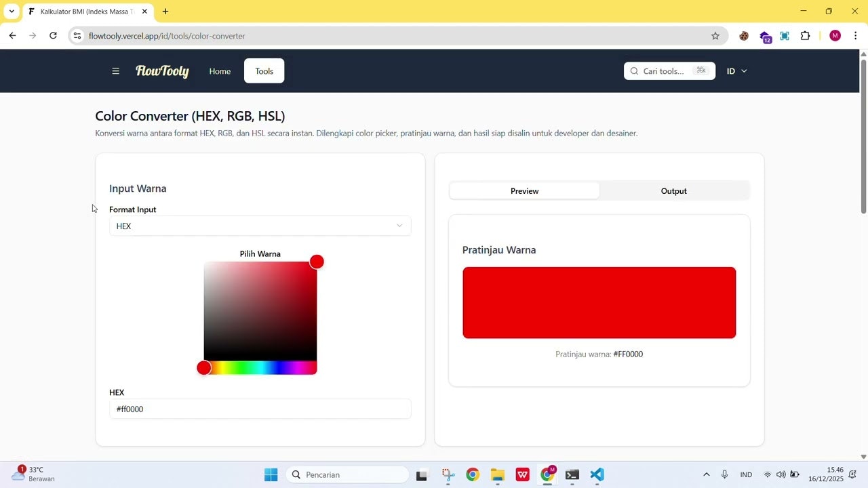Expand the ID language selector
Screen dimensions: 868x488
point(736,70)
